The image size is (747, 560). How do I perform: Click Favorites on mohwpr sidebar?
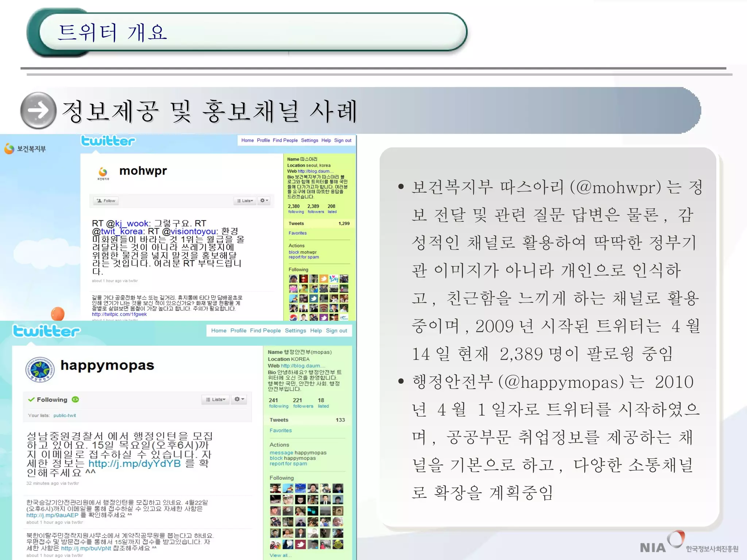click(x=298, y=233)
